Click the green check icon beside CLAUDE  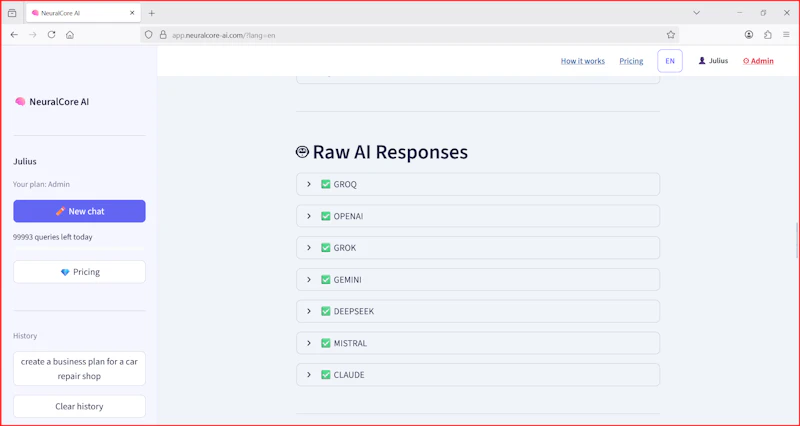326,374
